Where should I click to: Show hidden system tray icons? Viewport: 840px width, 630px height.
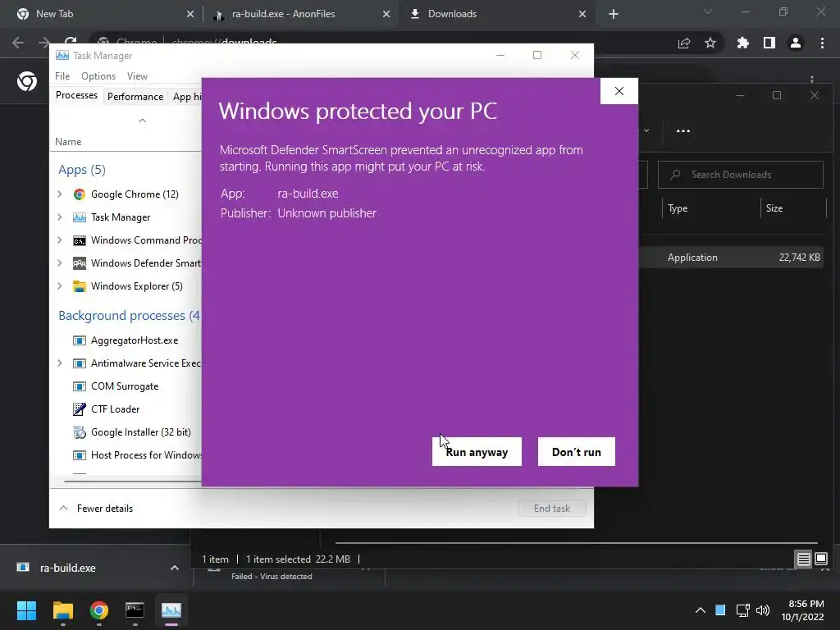click(x=701, y=610)
